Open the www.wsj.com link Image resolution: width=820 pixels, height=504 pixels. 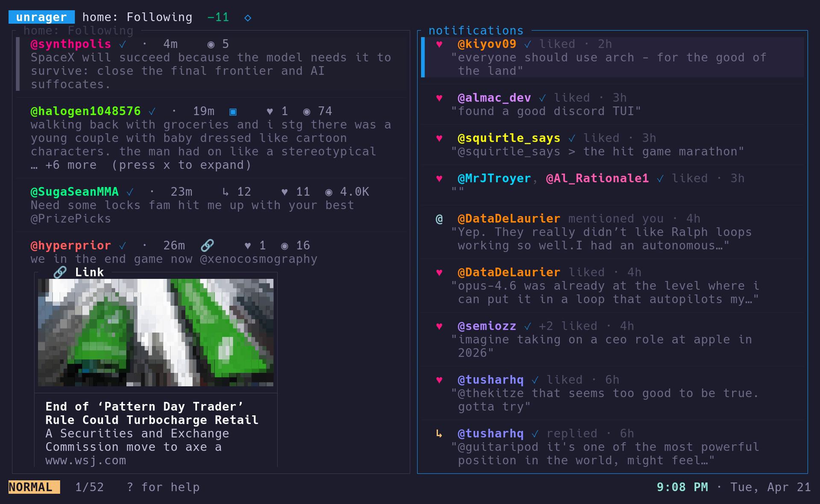coord(85,460)
